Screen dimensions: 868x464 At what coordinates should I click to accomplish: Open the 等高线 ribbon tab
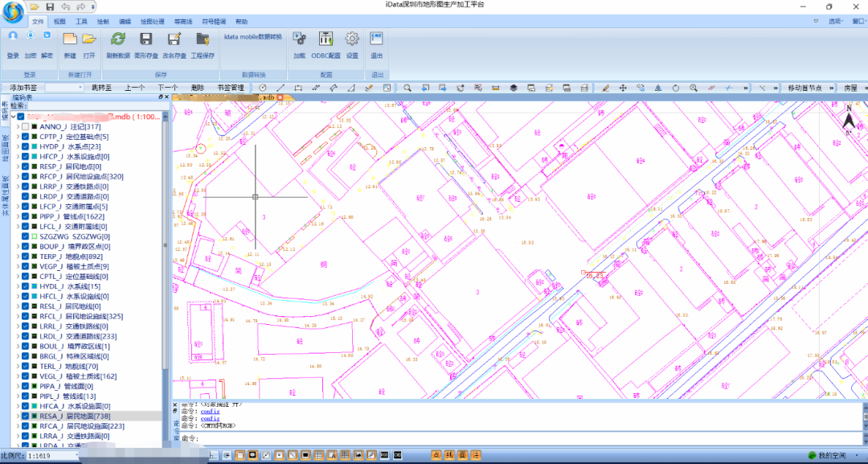[183, 22]
